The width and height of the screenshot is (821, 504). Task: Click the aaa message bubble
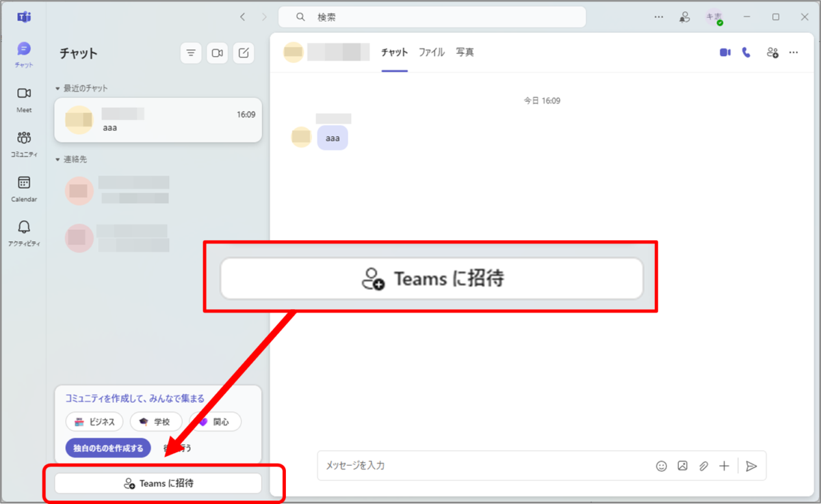333,138
